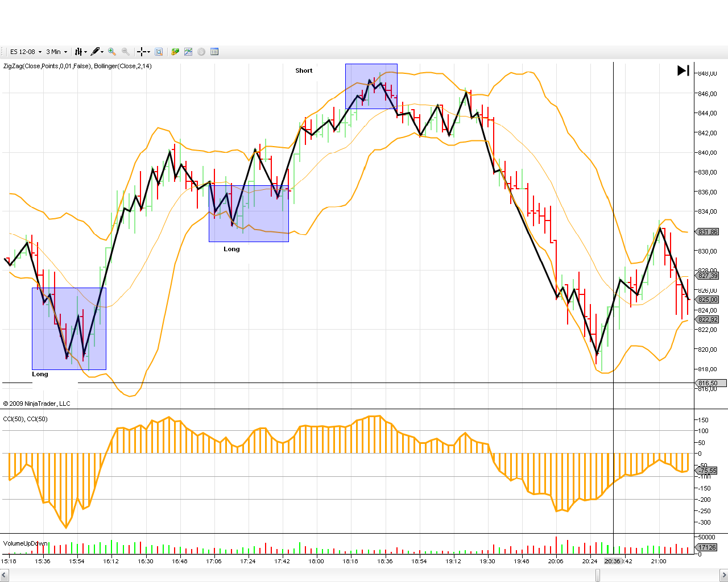Select the blue rectangle around the 15:54 low

tap(69, 329)
